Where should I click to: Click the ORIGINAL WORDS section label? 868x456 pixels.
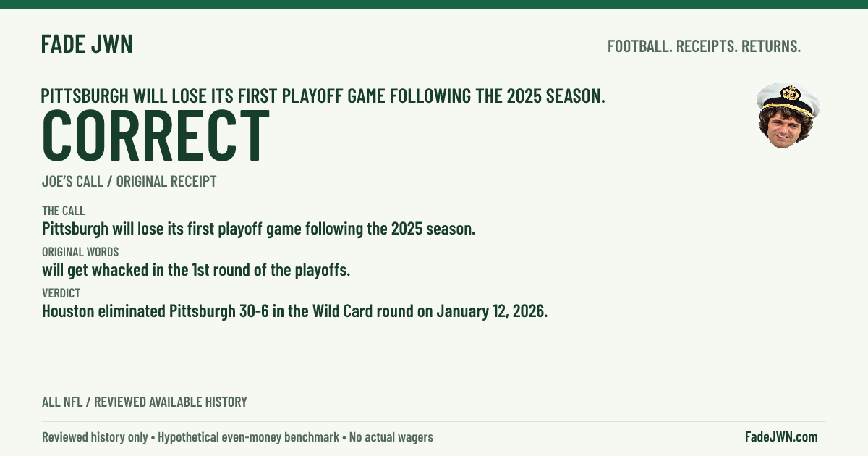coord(80,252)
